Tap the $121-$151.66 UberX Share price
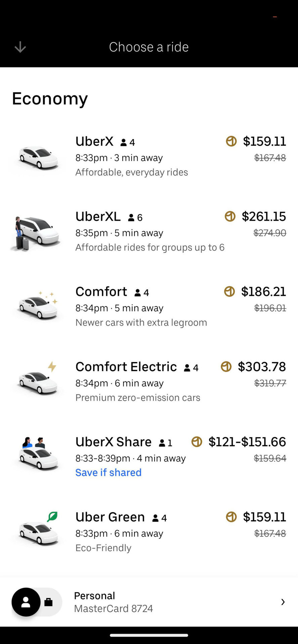Viewport: 298px width, 644px height. [247, 442]
